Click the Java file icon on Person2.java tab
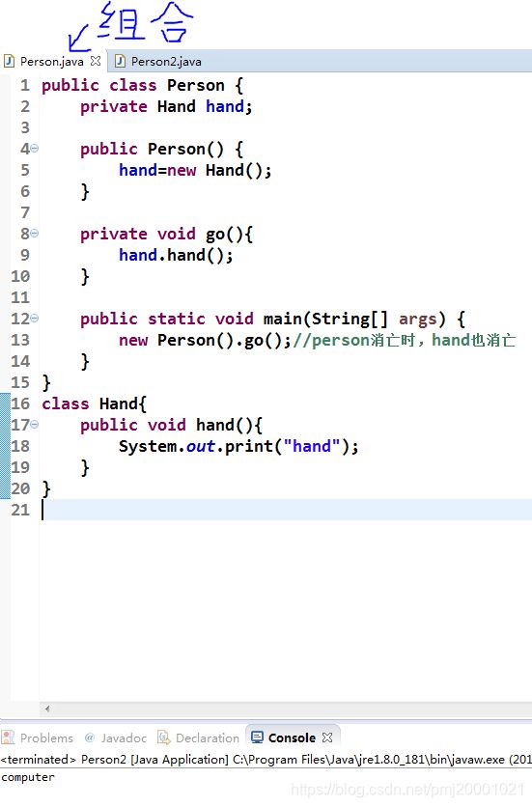The image size is (532, 807). (x=120, y=61)
